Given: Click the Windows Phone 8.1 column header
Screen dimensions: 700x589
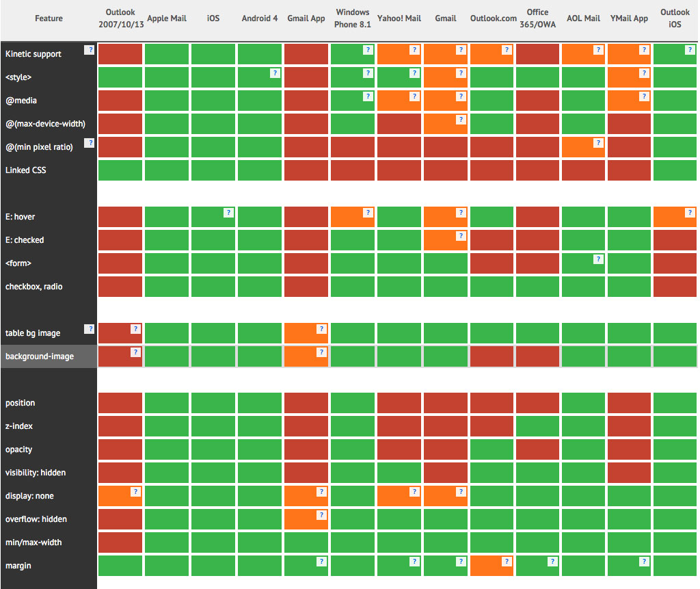Looking at the screenshot, I should click(353, 18).
